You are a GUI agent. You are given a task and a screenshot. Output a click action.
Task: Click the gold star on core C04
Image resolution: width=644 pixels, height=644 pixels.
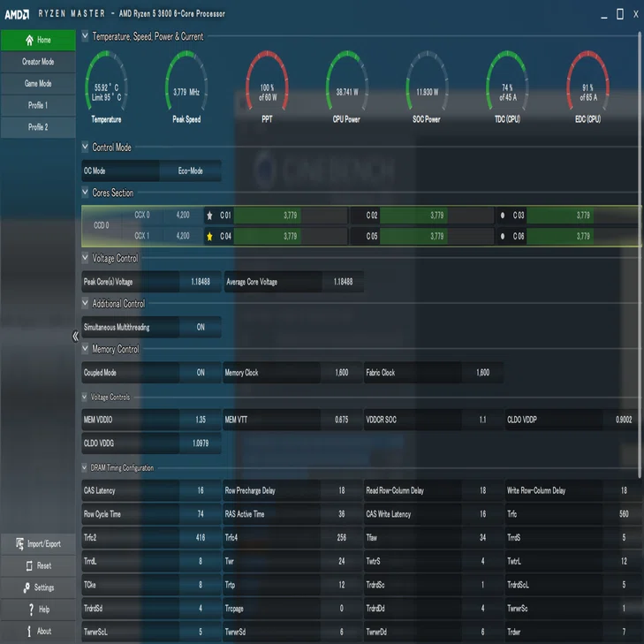pyautogui.click(x=210, y=236)
